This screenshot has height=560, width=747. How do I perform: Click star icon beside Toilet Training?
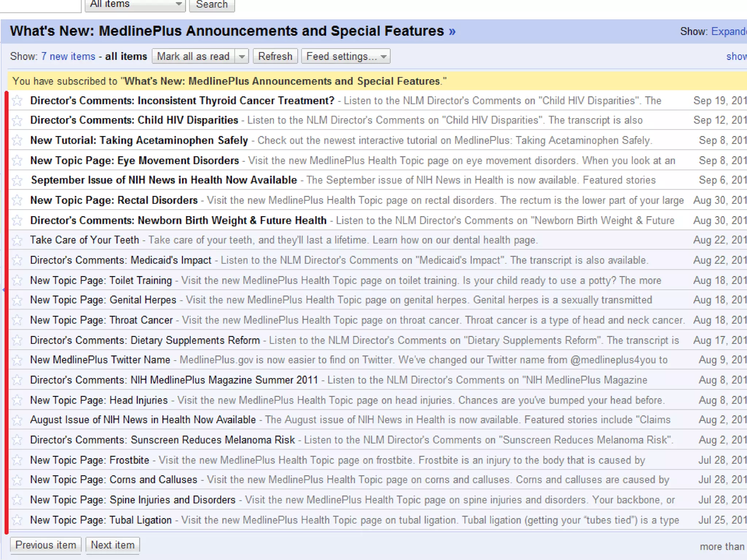(x=17, y=280)
